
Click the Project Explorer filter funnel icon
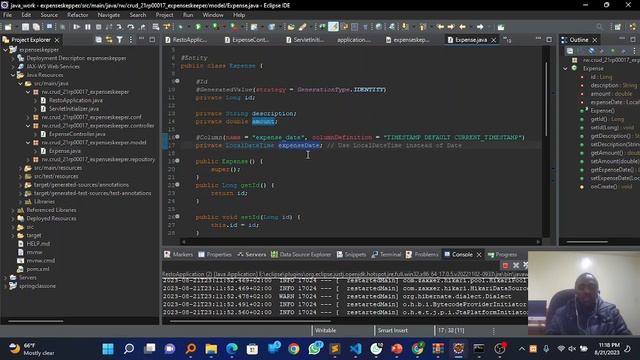(120, 40)
